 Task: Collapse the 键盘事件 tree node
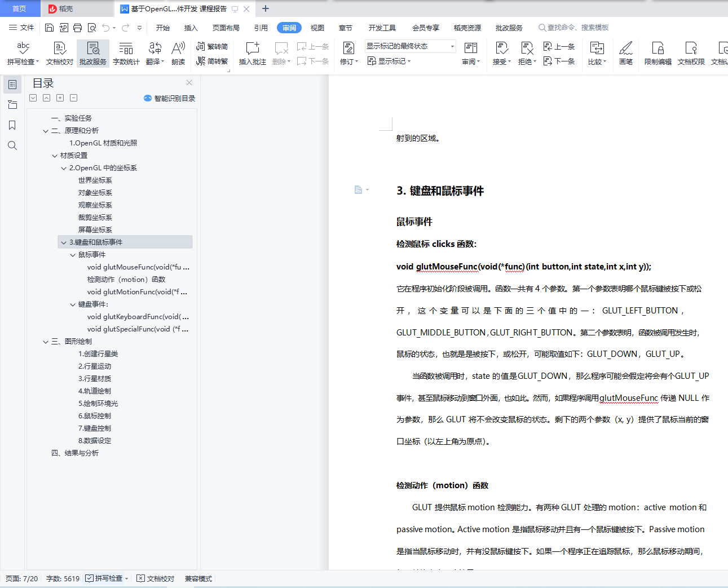click(73, 304)
